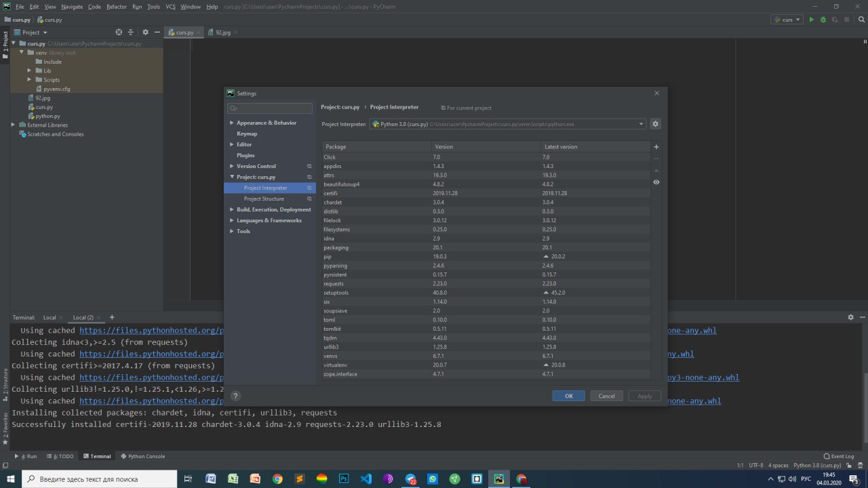The width and height of the screenshot is (868, 488).
Task: Expand Build, Execution, Deployment section
Action: pos(232,209)
